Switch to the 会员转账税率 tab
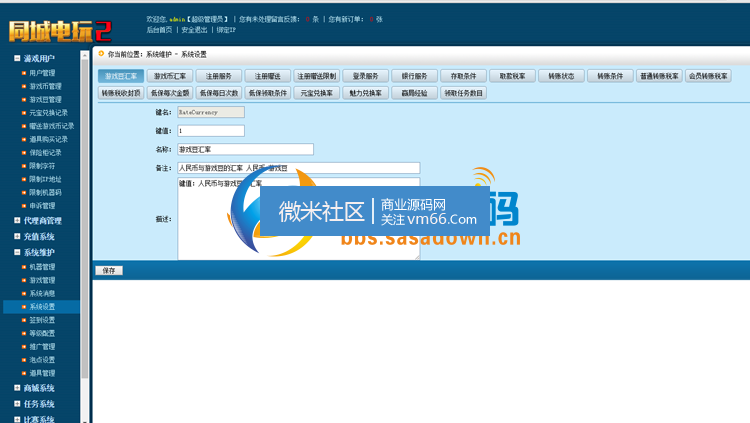Screen dimensions: 750x423 [x=708, y=76]
